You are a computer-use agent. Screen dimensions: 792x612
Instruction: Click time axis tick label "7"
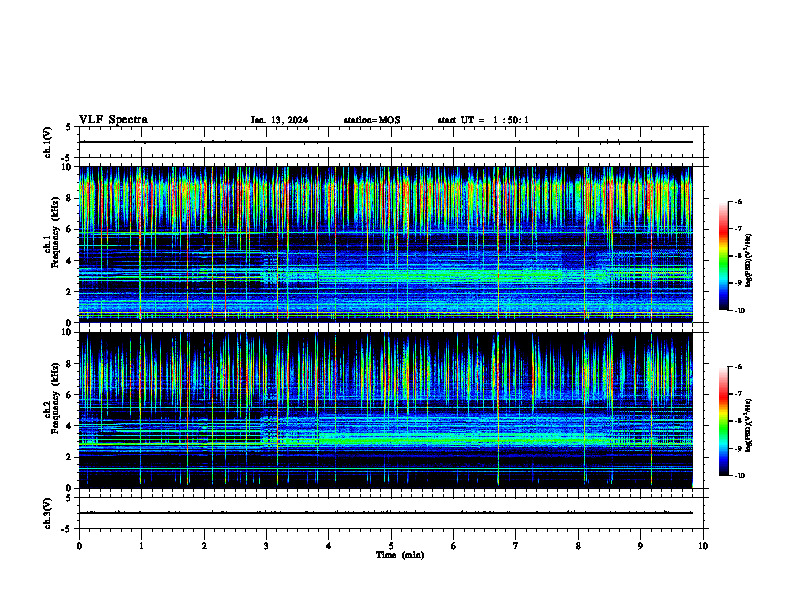click(516, 546)
